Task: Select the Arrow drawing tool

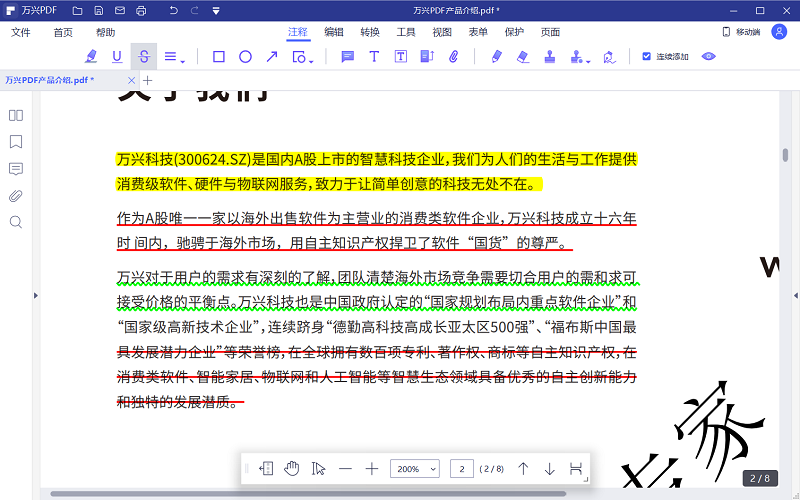Action: 272,57
